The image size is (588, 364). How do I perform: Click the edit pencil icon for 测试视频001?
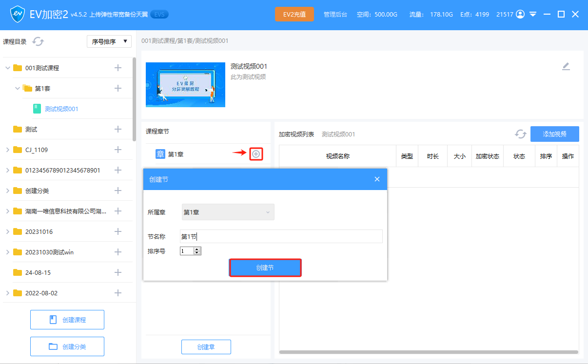566,67
